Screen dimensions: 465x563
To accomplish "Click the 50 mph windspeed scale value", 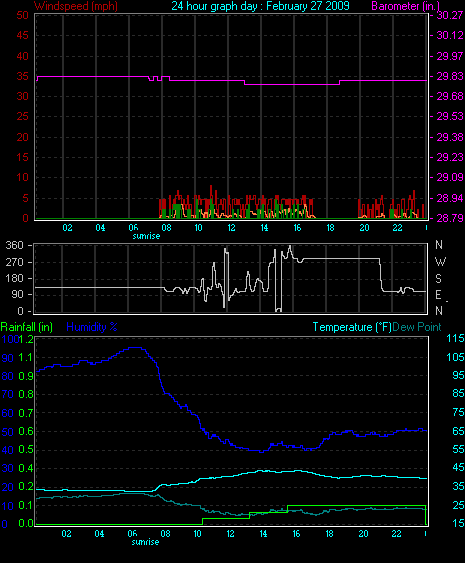I will tap(22, 15).
